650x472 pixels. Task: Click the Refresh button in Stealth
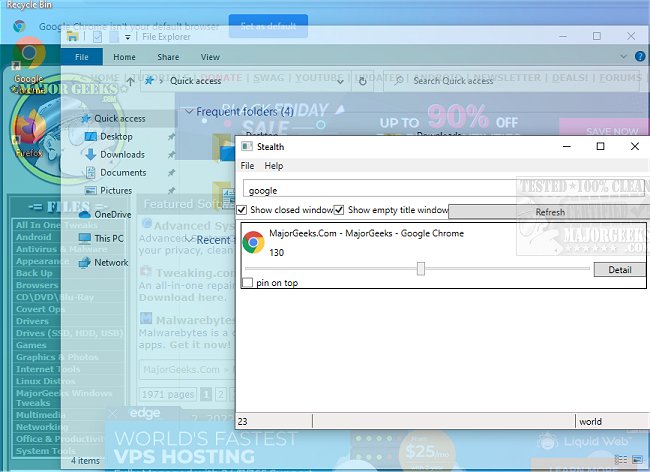549,212
